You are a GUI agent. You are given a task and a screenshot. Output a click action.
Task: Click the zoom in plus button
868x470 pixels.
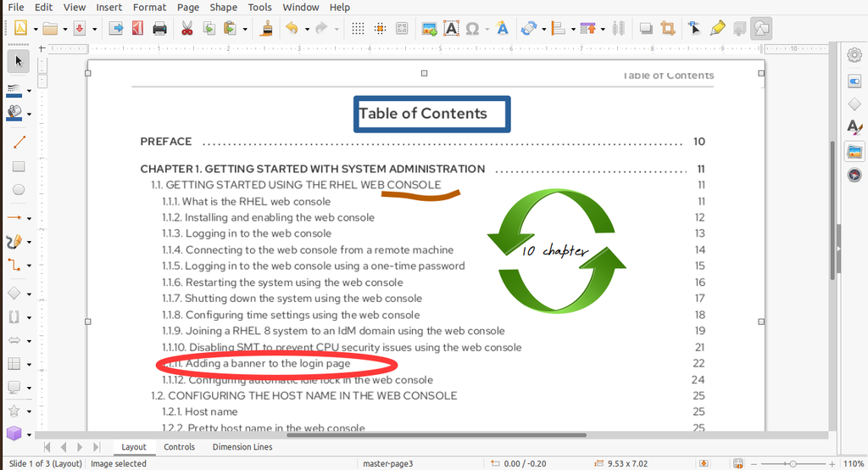pyautogui.click(x=832, y=463)
